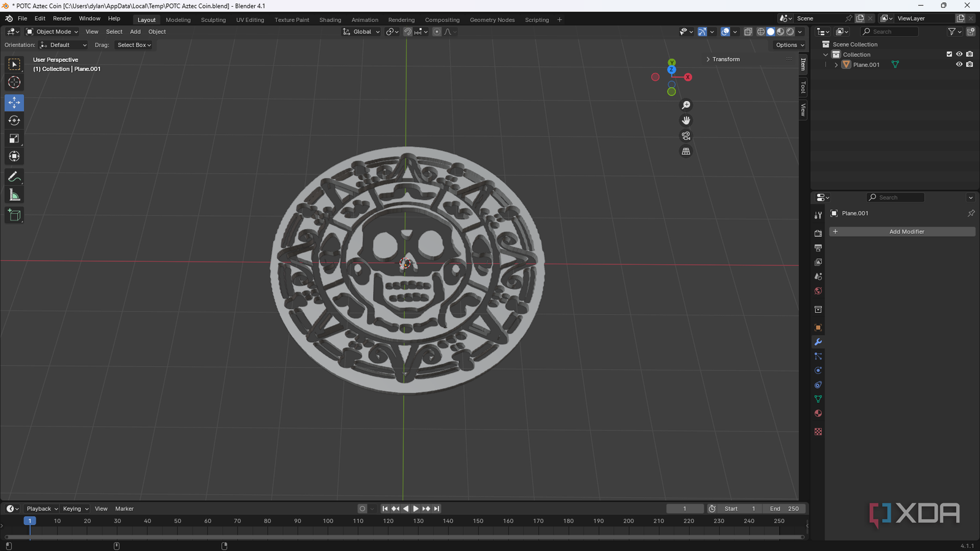Choose the Add Cube tool
Screen dimensions: 980x551
[x=14, y=215]
